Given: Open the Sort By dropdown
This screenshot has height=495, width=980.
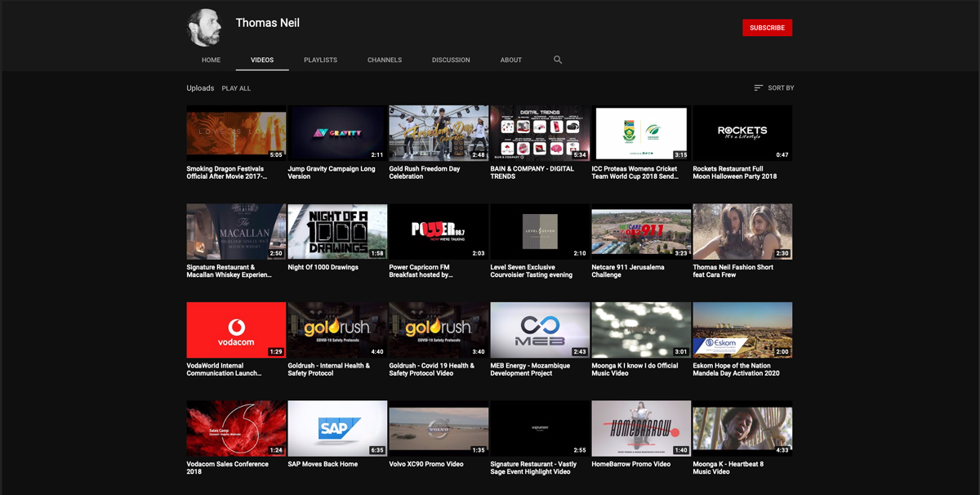Looking at the screenshot, I should (x=773, y=88).
